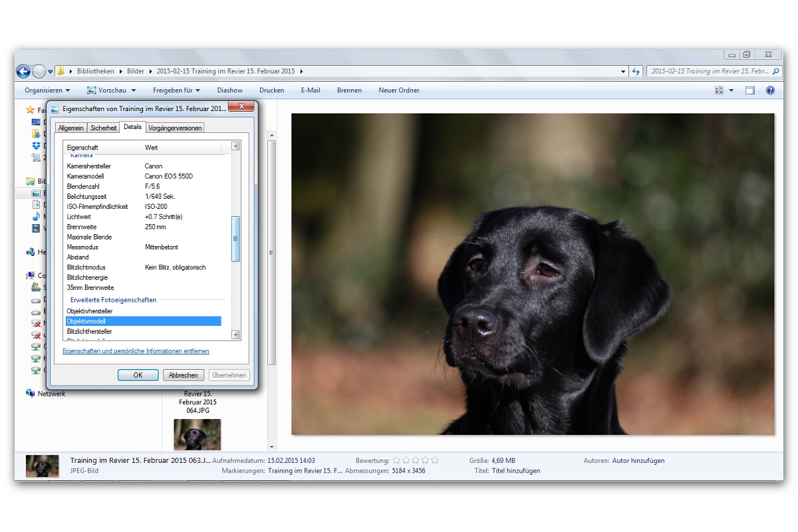The width and height of the screenshot is (798, 532).
Task: Click the large dog preview image
Action: 533,274
